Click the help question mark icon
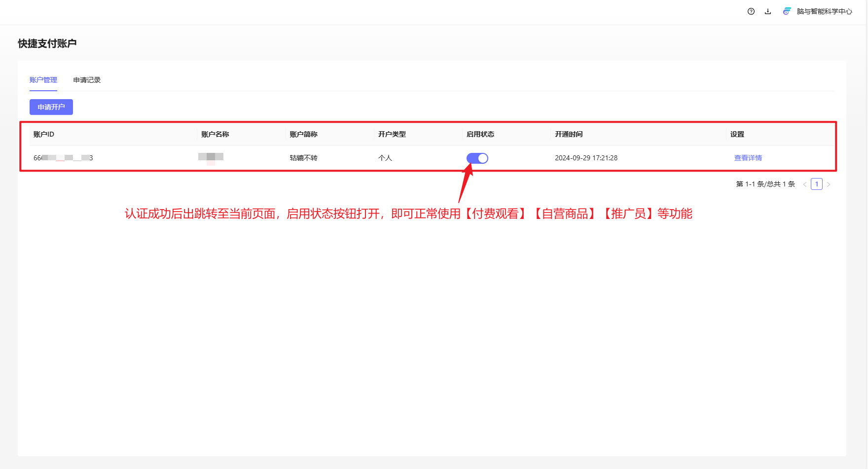 pyautogui.click(x=751, y=11)
